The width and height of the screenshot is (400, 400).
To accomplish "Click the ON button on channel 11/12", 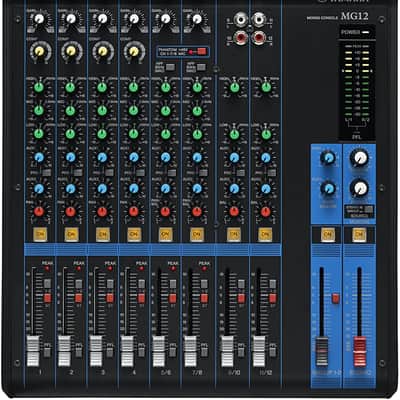I will click(x=265, y=235).
